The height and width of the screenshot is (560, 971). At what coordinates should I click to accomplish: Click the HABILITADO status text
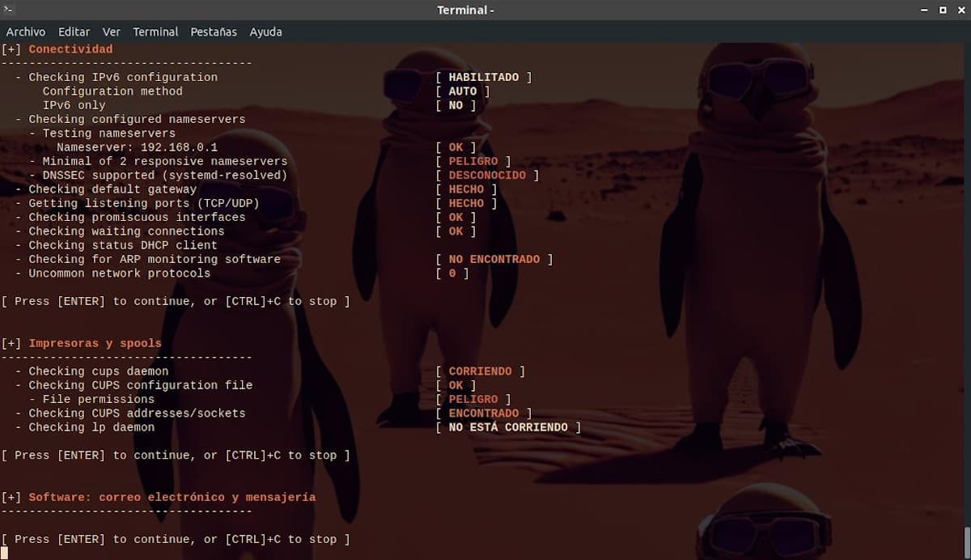pos(484,77)
